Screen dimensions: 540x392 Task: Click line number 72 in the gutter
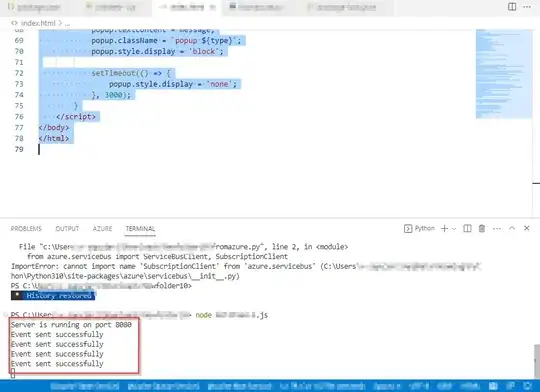(19, 73)
